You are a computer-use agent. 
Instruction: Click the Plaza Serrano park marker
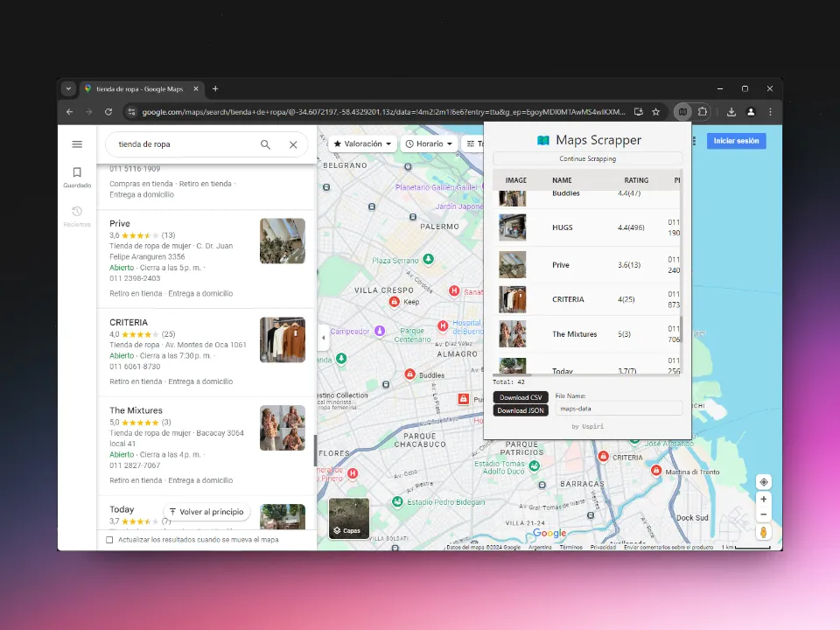tap(428, 259)
